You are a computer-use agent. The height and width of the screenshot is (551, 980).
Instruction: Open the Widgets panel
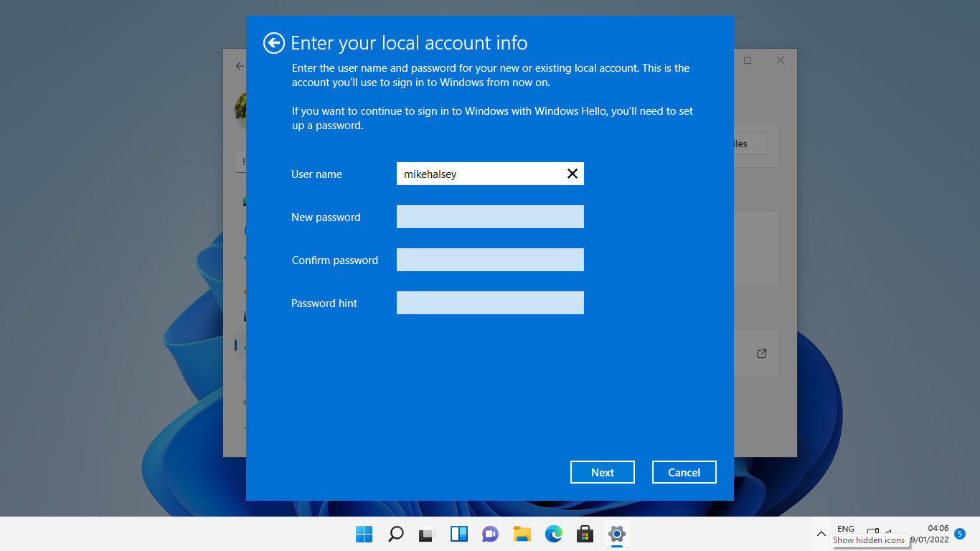(459, 534)
